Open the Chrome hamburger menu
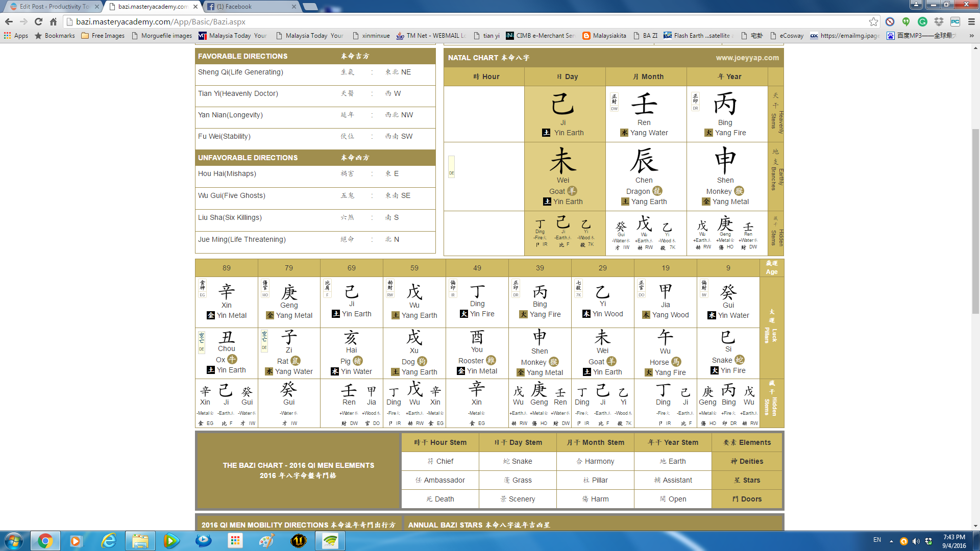Screen dimensions: 980x551 [971, 21]
